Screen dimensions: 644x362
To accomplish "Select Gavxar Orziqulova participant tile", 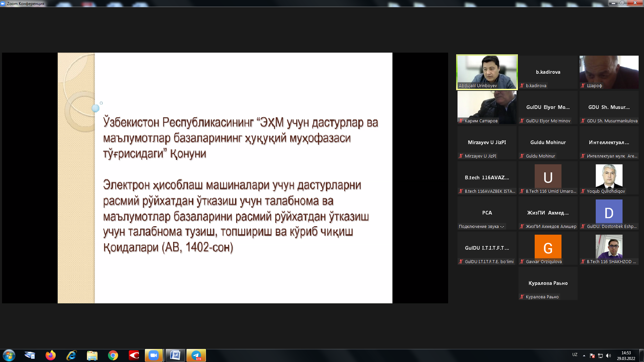I will tap(548, 248).
